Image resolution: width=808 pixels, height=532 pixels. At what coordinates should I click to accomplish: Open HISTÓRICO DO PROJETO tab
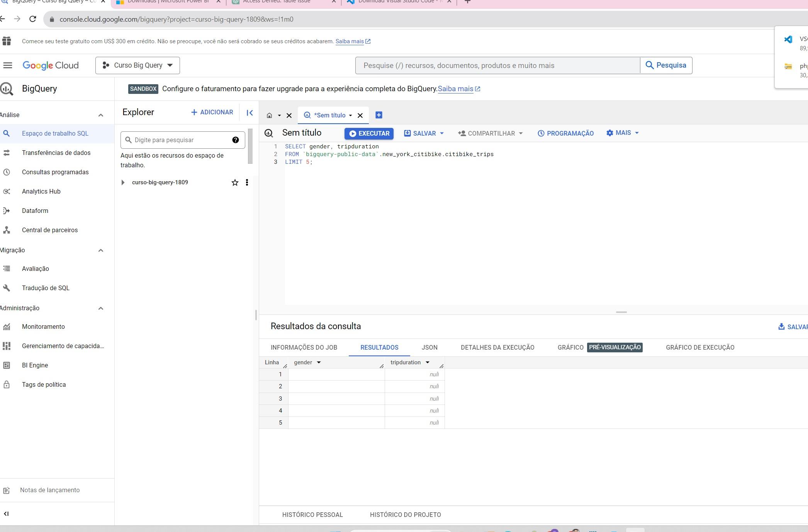(405, 515)
